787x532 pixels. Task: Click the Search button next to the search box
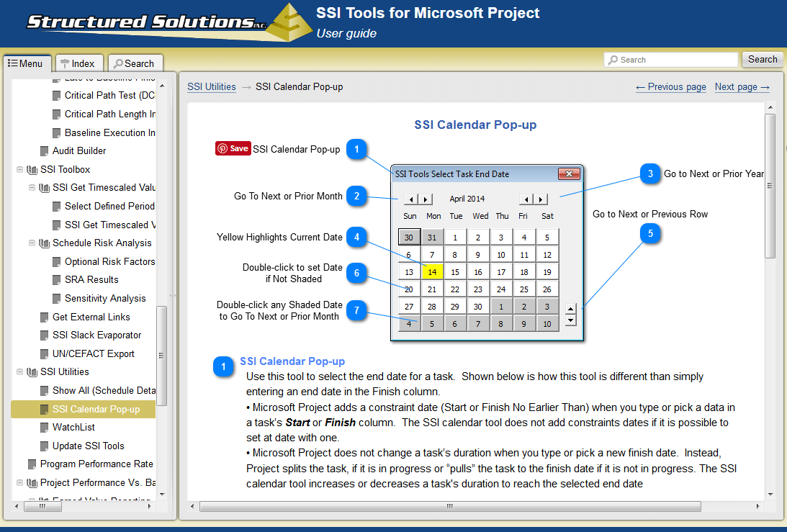pos(763,59)
